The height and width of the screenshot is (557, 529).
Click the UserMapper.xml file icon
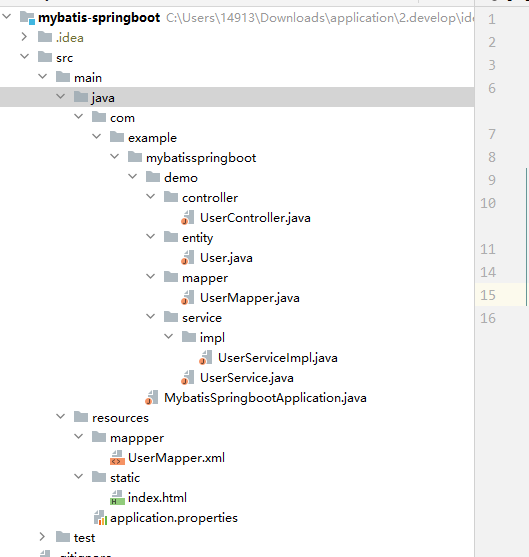[117, 458]
